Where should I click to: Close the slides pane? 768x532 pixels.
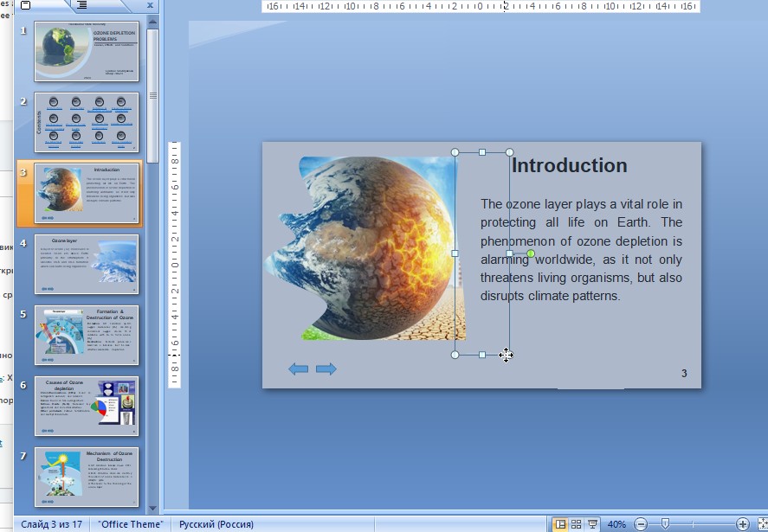click(150, 5)
